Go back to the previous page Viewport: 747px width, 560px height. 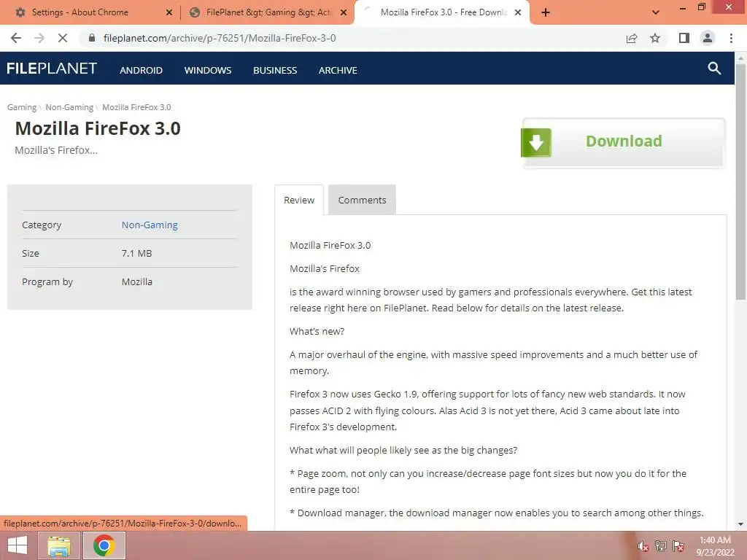pyautogui.click(x=16, y=38)
